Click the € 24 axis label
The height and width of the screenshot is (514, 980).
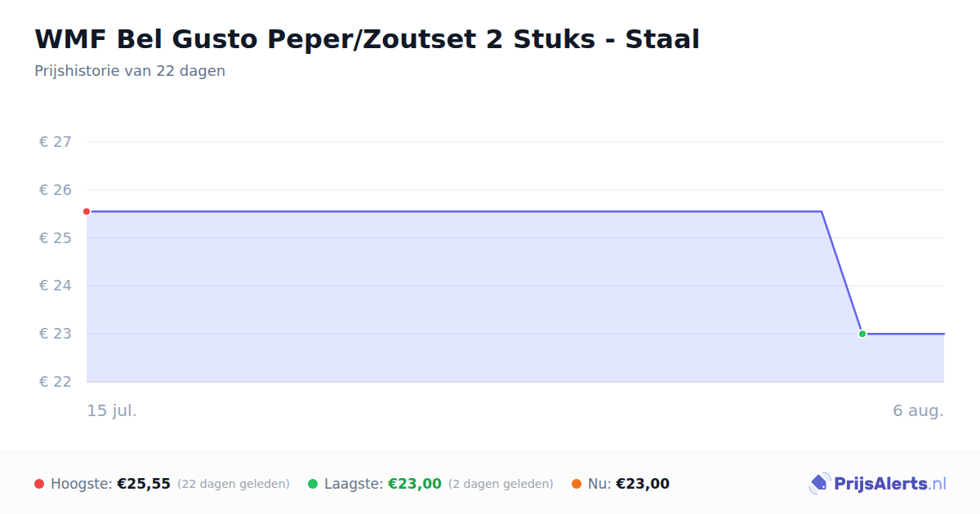pyautogui.click(x=56, y=286)
